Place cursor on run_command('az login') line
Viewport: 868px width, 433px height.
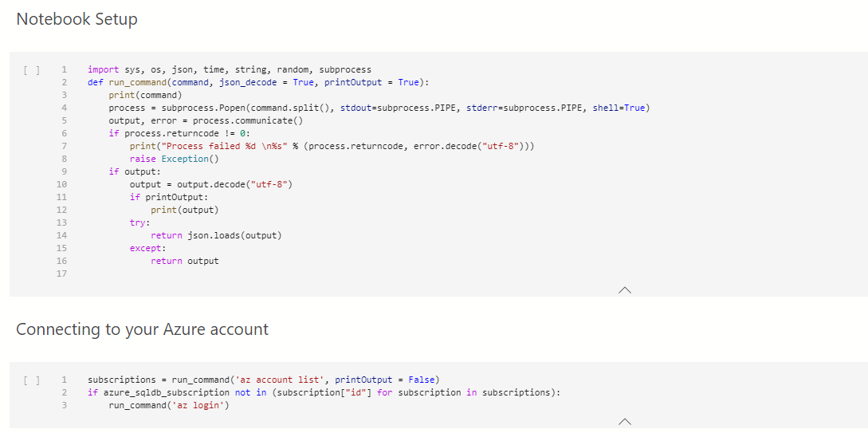coord(169,405)
